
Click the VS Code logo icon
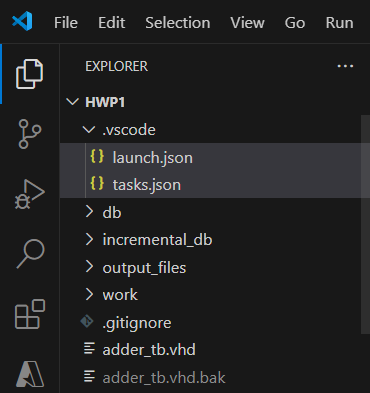point(22,21)
